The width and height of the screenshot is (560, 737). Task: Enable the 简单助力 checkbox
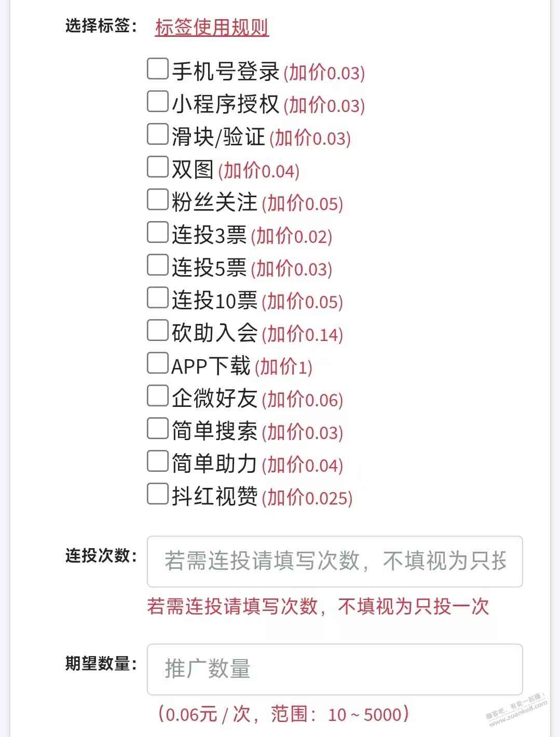pos(157,461)
